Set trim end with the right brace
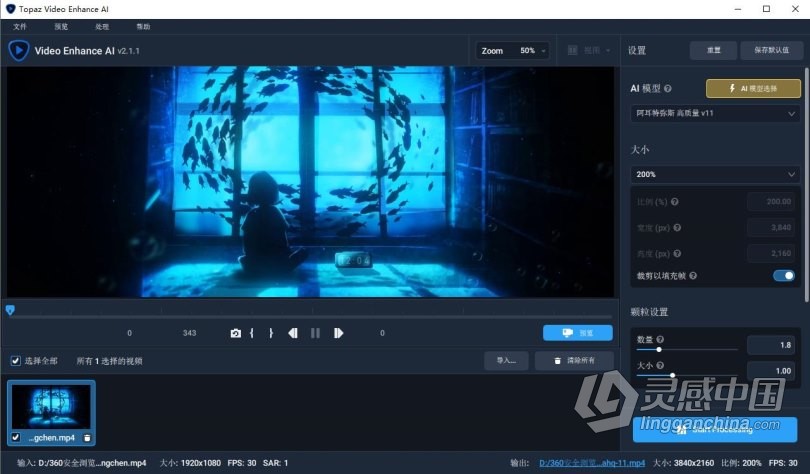The height and width of the screenshot is (474, 810). (271, 333)
